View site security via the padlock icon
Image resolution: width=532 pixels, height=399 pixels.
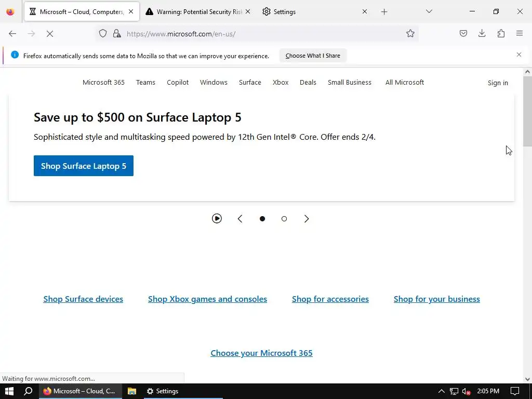coord(117,33)
